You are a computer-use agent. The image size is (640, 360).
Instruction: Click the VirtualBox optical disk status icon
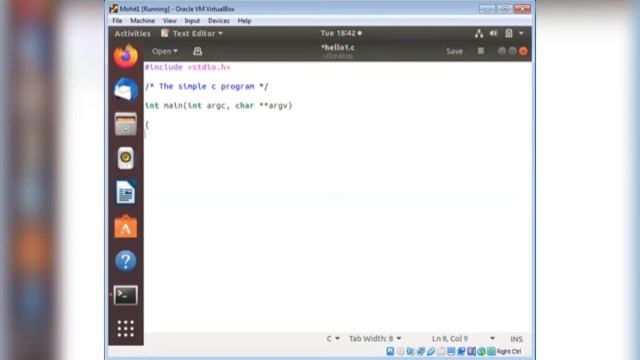pyautogui.click(x=400, y=351)
